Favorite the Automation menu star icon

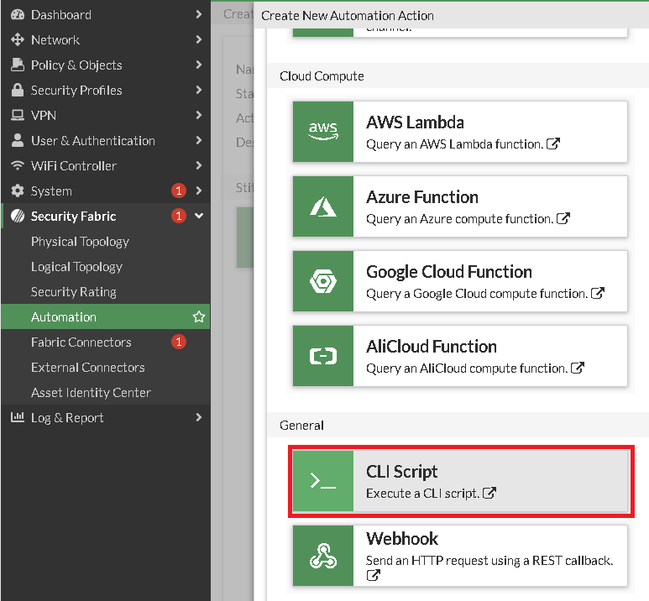point(199,317)
